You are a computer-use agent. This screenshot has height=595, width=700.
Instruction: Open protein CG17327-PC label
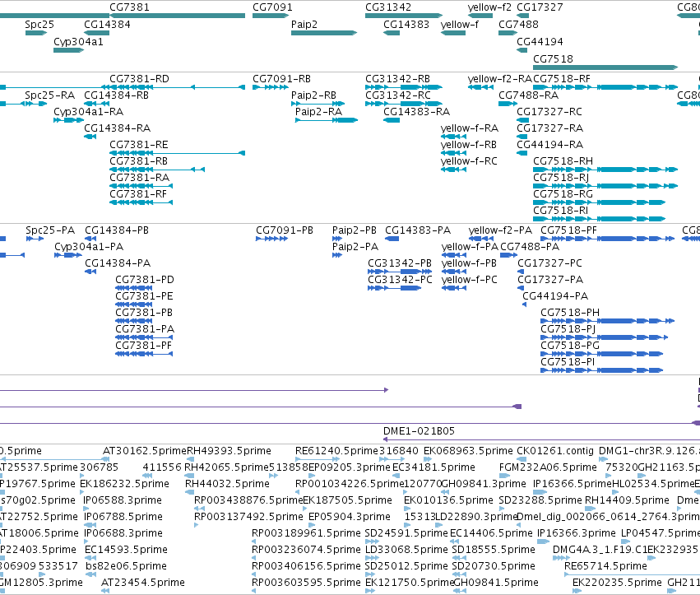click(549, 263)
